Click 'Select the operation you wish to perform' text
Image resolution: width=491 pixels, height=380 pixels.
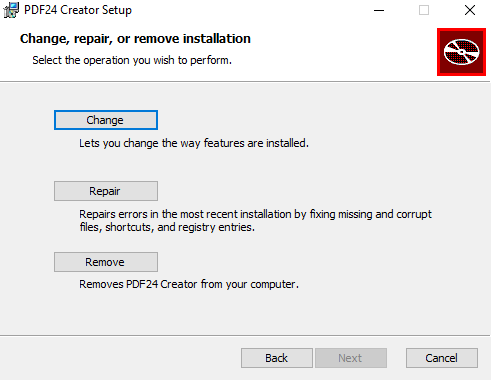tap(132, 60)
